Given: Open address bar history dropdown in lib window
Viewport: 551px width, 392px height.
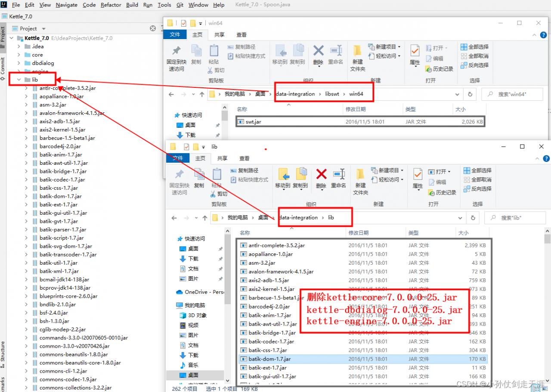Looking at the screenshot, I should (461, 218).
